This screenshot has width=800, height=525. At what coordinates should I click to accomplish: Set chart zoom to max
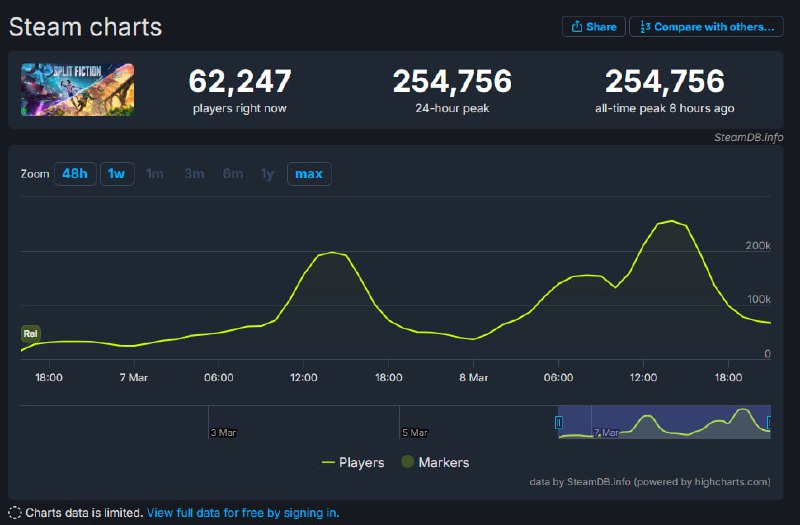point(309,173)
